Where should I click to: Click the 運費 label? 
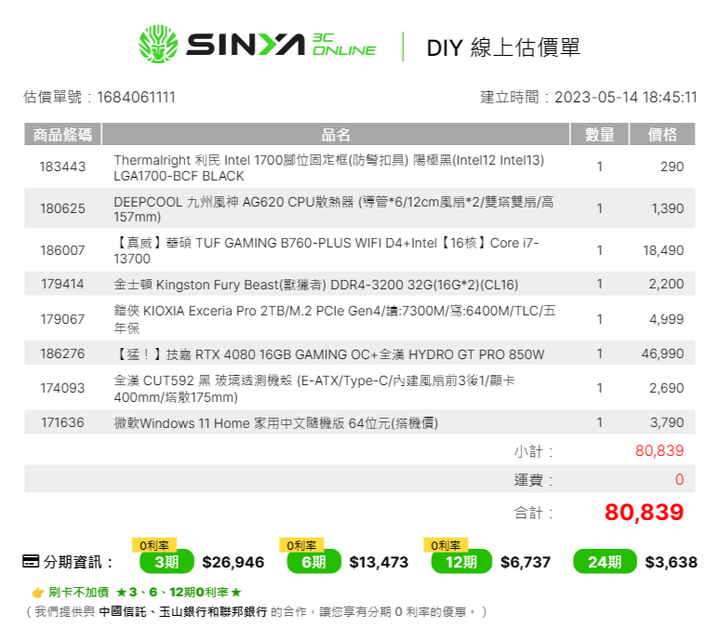533,480
